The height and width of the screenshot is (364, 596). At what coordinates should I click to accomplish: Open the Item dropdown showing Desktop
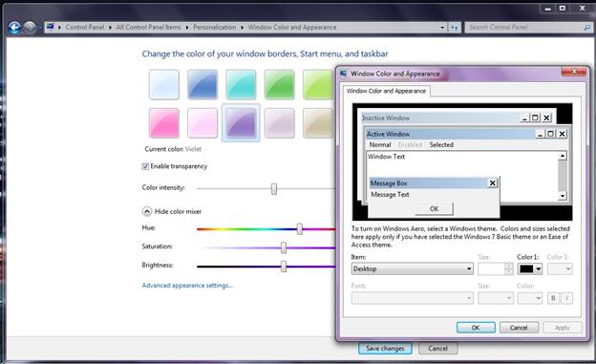tap(412, 268)
